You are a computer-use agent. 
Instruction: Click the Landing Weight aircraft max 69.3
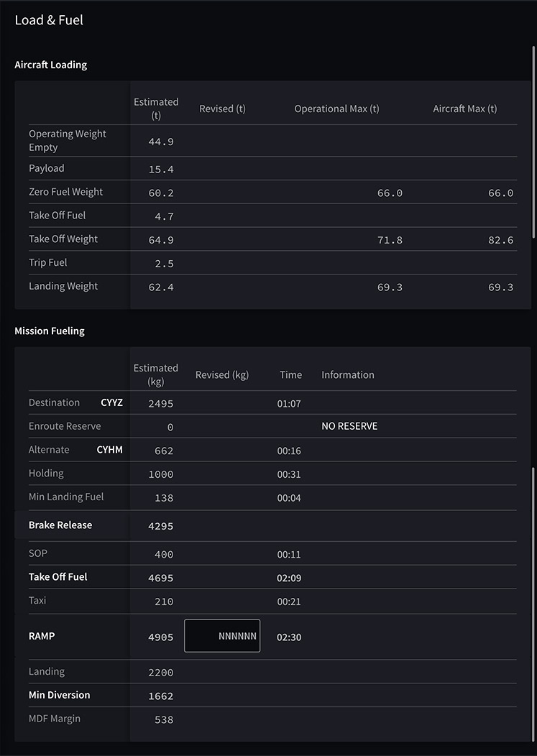pyautogui.click(x=500, y=287)
